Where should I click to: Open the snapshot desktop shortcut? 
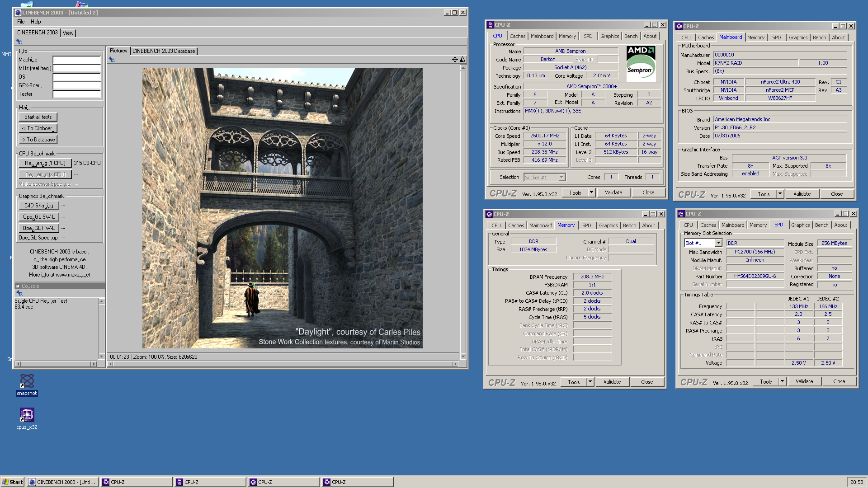27,385
